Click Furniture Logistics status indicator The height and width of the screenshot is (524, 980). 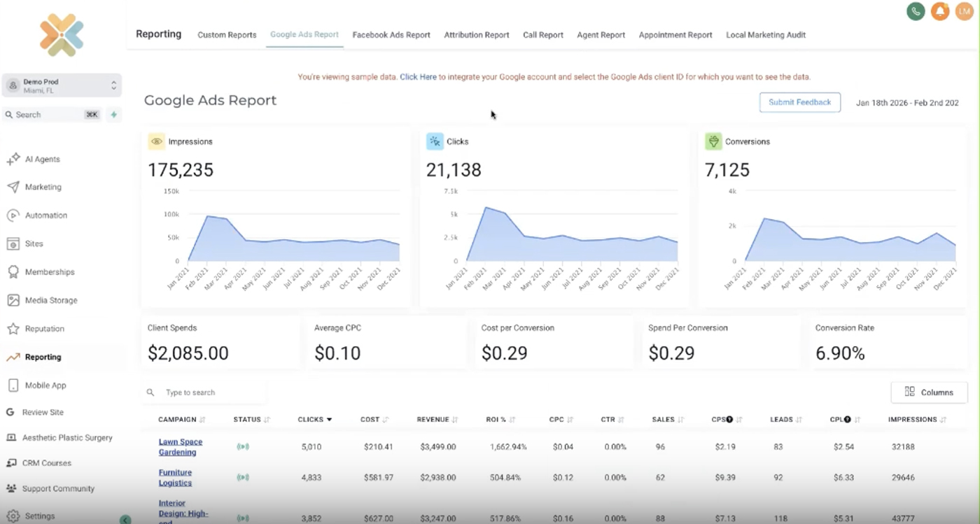tap(243, 478)
